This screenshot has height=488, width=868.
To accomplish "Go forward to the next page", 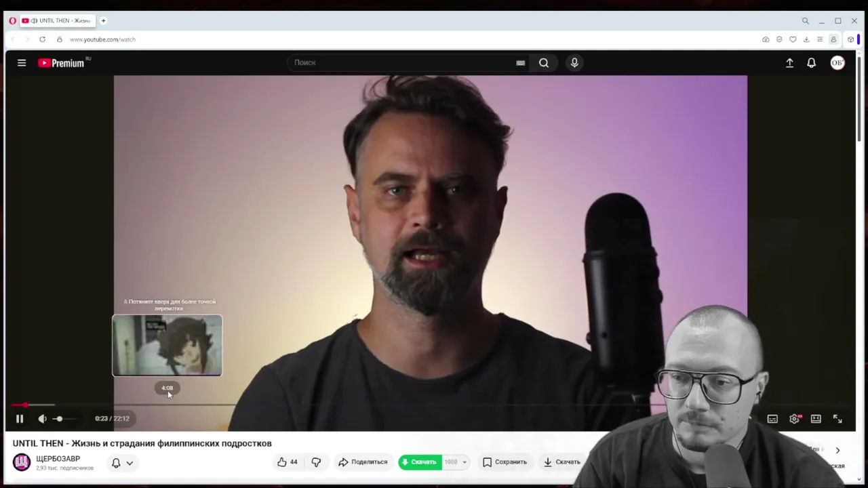I will [27, 39].
